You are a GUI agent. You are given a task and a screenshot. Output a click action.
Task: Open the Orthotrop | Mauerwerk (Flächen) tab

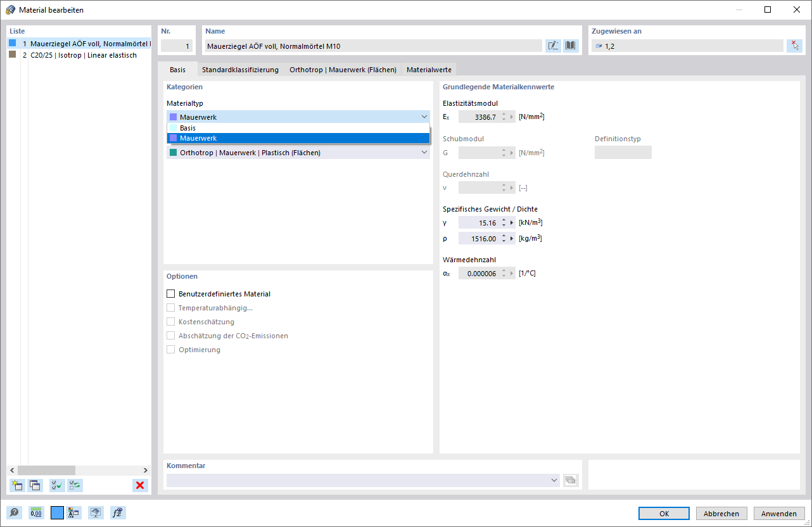343,70
